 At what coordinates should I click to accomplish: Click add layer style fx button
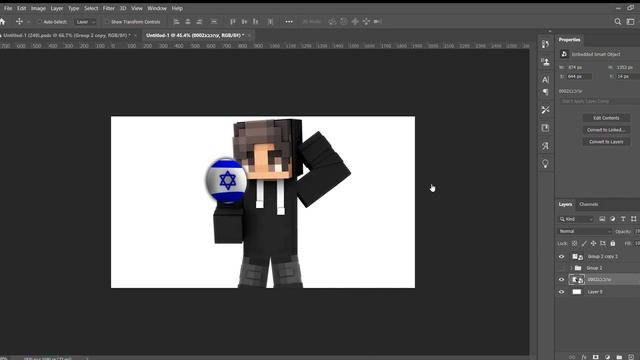click(584, 357)
